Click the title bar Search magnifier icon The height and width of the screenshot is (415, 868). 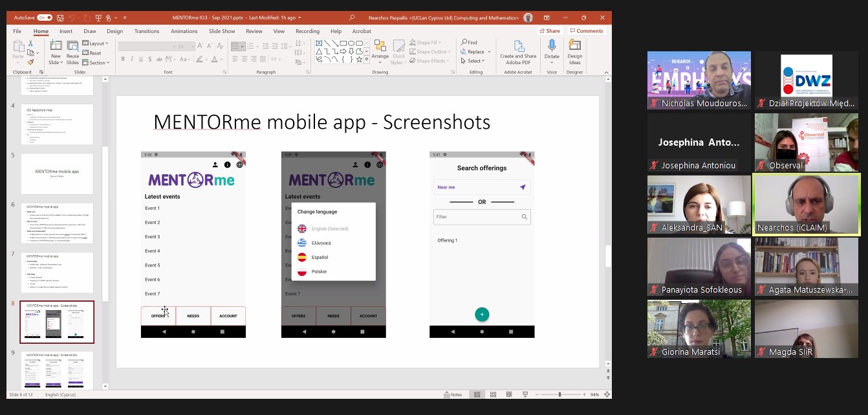(352, 17)
